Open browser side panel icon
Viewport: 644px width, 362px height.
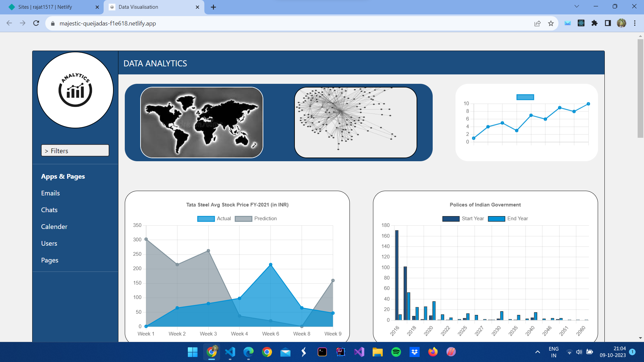[x=608, y=23]
